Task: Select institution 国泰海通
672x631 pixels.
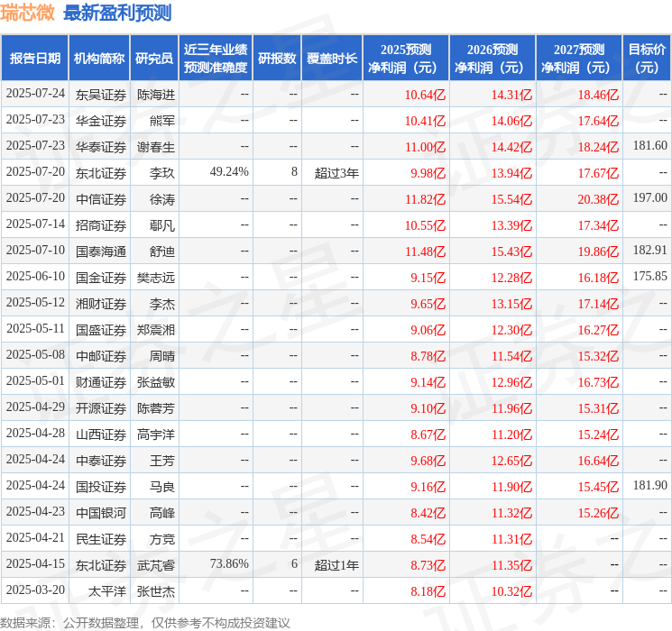Action: coord(101,251)
